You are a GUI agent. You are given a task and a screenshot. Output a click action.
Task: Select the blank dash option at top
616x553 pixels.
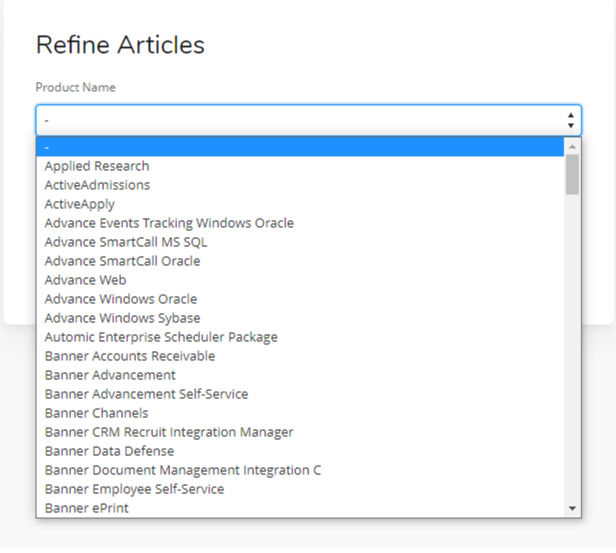pos(300,147)
